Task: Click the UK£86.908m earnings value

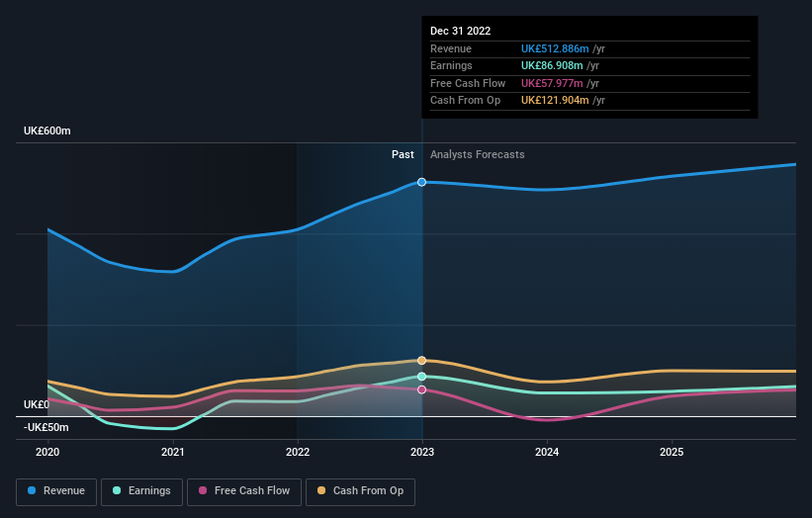Action: tap(552, 65)
